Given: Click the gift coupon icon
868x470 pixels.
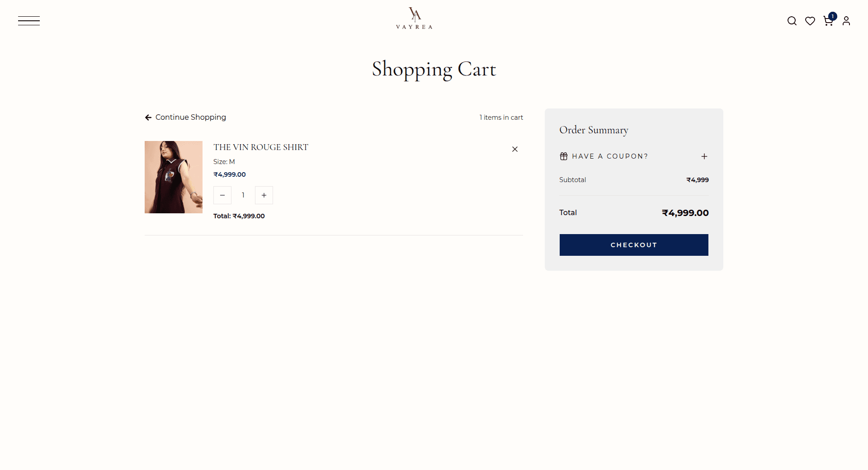Looking at the screenshot, I should point(564,156).
